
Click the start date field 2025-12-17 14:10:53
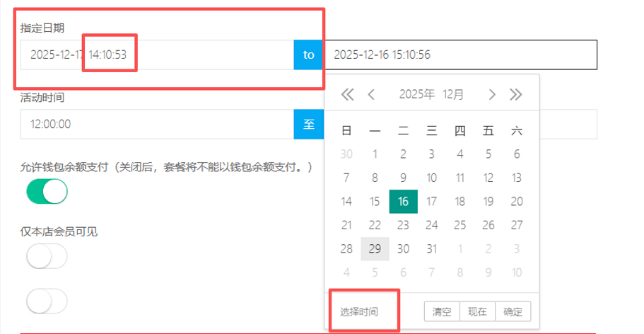coord(158,54)
